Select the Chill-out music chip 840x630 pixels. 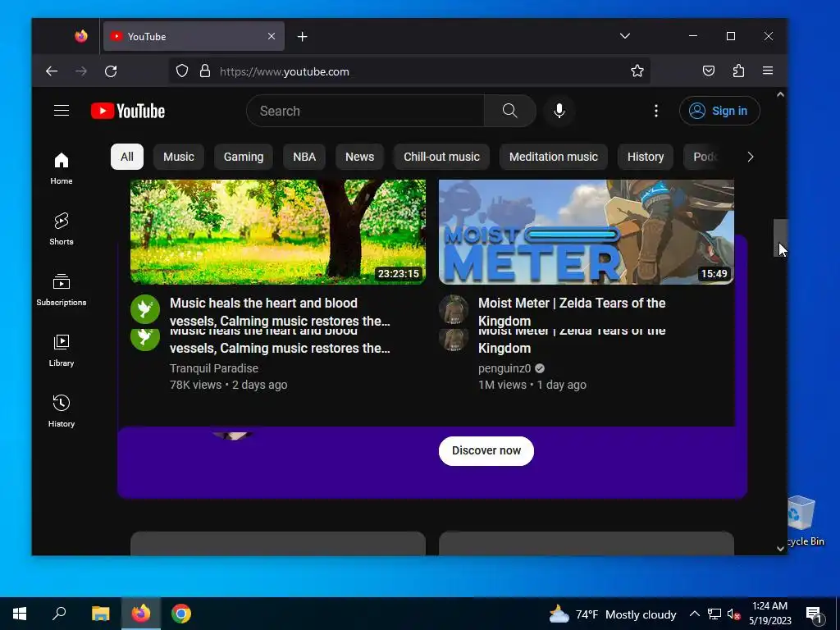[x=441, y=157]
